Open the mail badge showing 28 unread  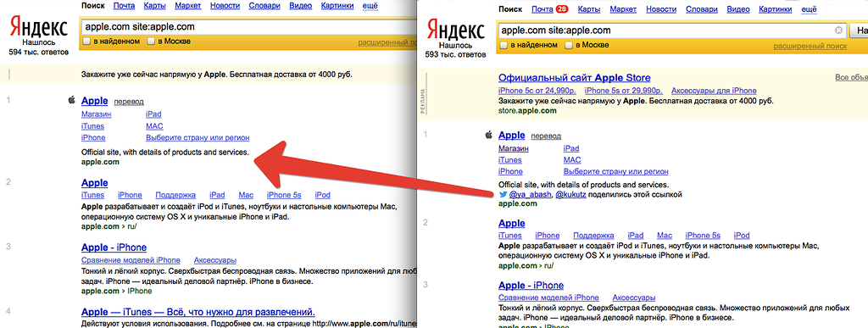point(562,9)
